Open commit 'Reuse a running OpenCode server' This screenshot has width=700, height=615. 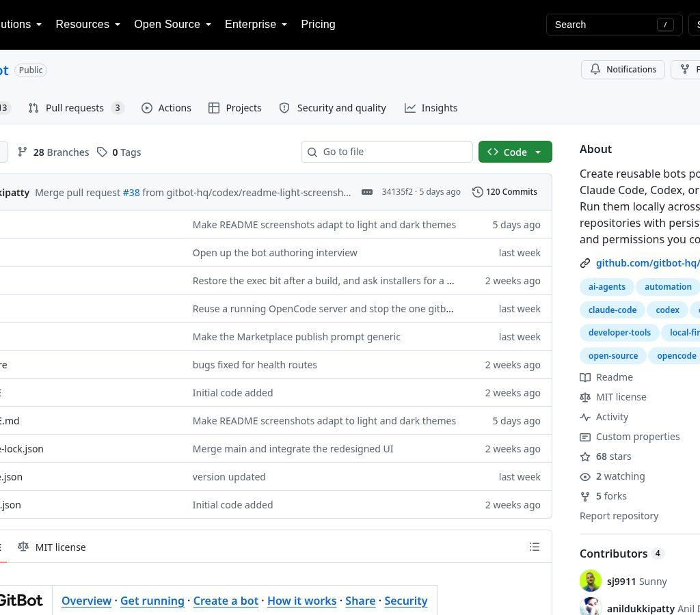click(323, 309)
